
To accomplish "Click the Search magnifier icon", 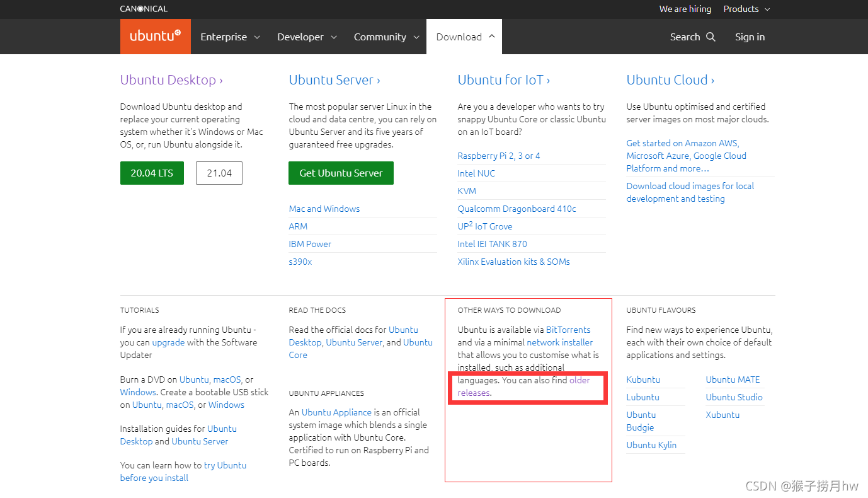I will tap(711, 37).
